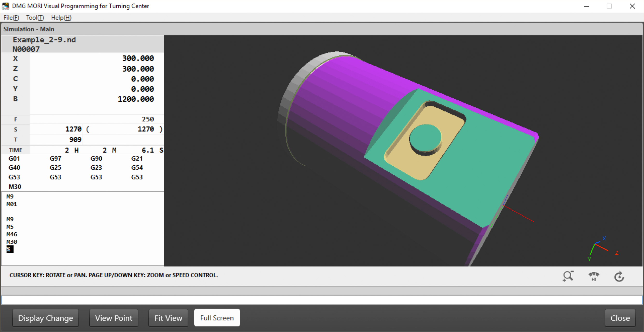Click the Close button at bottom right
Viewport: 644px width, 332px height.
click(620, 318)
